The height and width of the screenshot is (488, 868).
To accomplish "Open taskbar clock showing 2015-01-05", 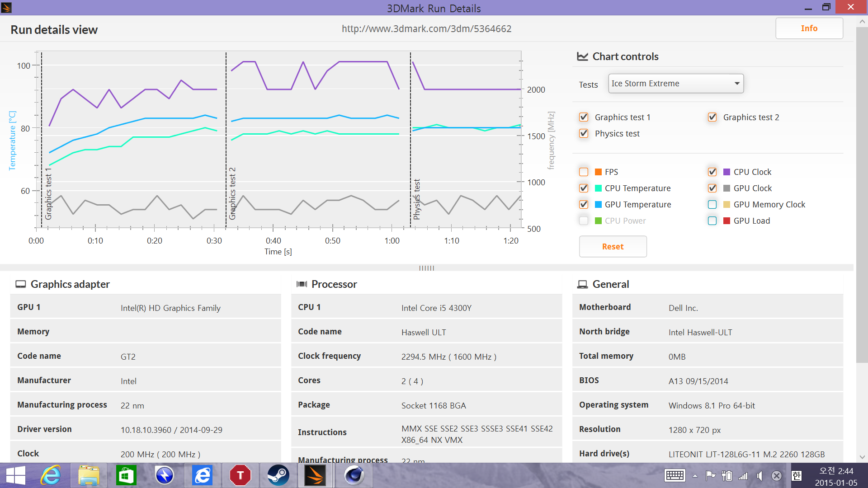I will pos(836,477).
